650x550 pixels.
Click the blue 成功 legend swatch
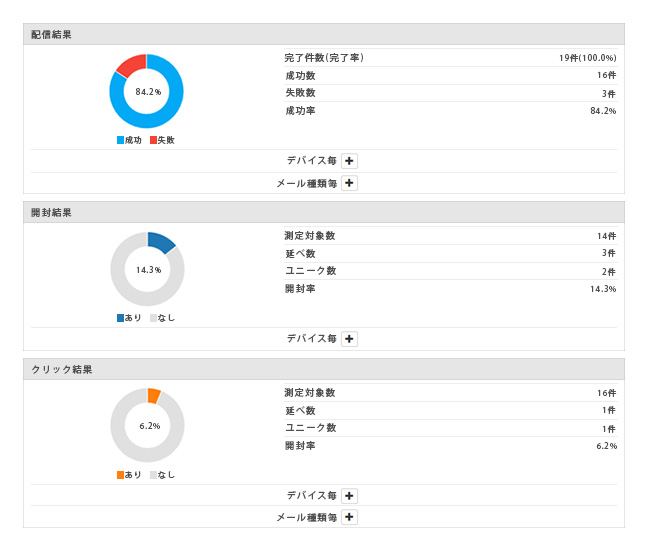[120, 140]
